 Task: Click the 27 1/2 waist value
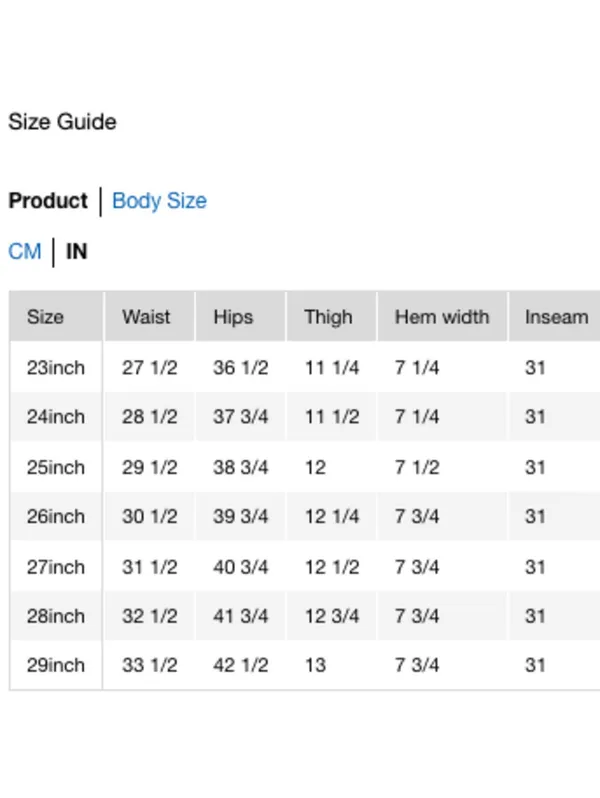coord(150,367)
